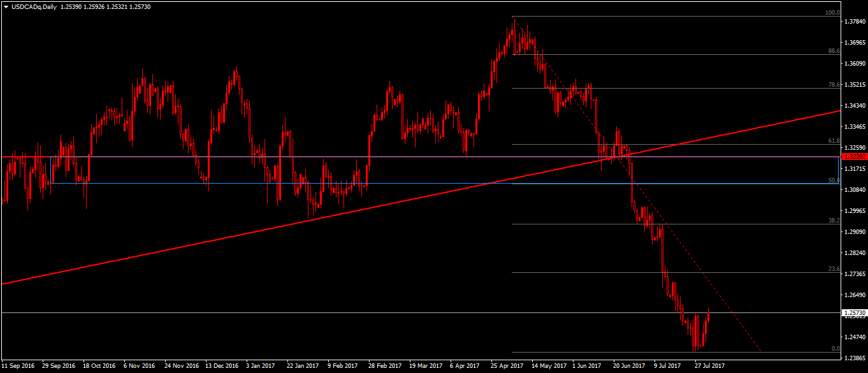Select the red 1.32202 price label
868x373 pixels.
coord(855,156)
